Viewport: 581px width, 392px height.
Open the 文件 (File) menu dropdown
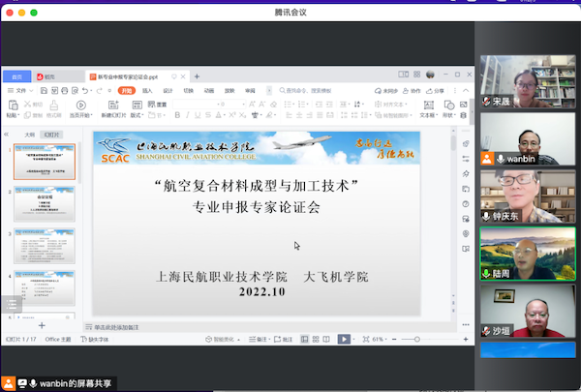click(x=20, y=90)
